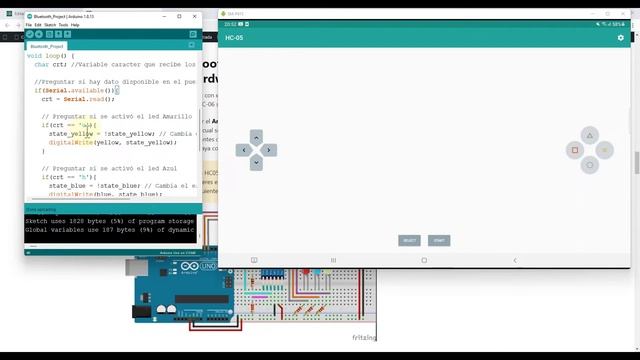Click the 'Preguntar si se activó el led Azul' comment
This screenshot has width=640, height=360.
point(109,169)
